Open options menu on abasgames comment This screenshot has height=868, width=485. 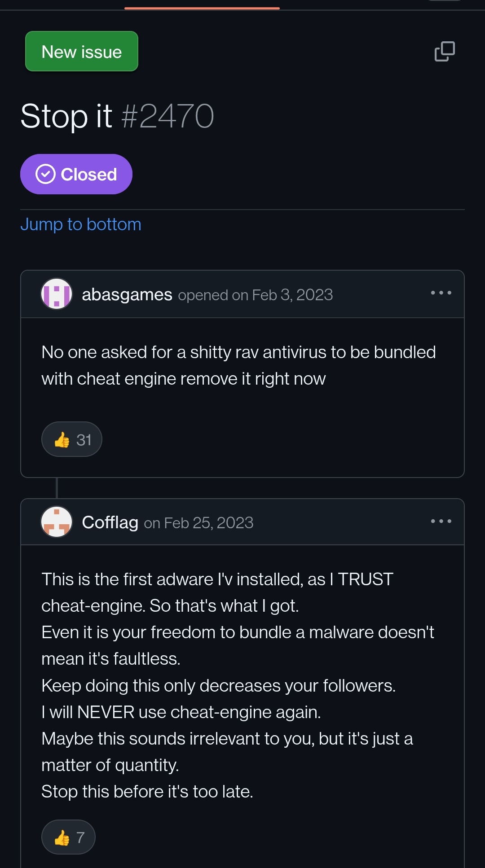(x=441, y=293)
